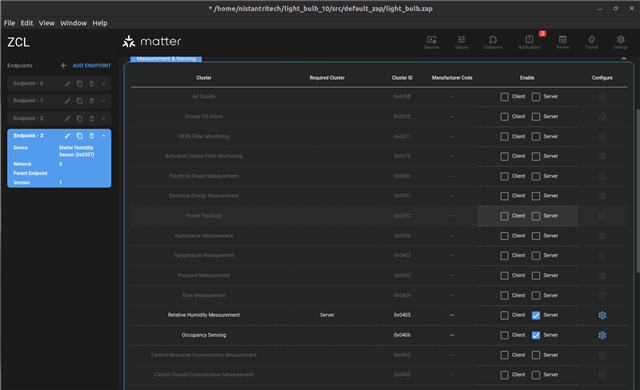Screen dimensions: 640x390
Task: Open the Options toolbar icon
Action: [461, 40]
